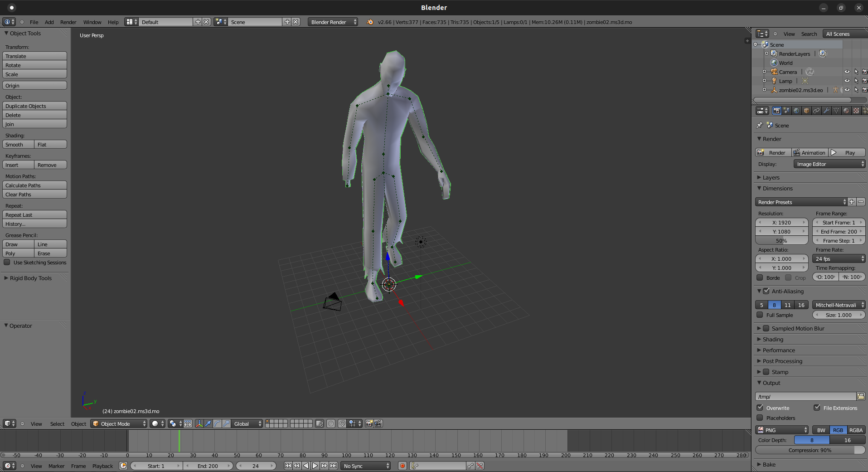Jump to the timeline's first frame
868x472 pixels.
click(288, 466)
